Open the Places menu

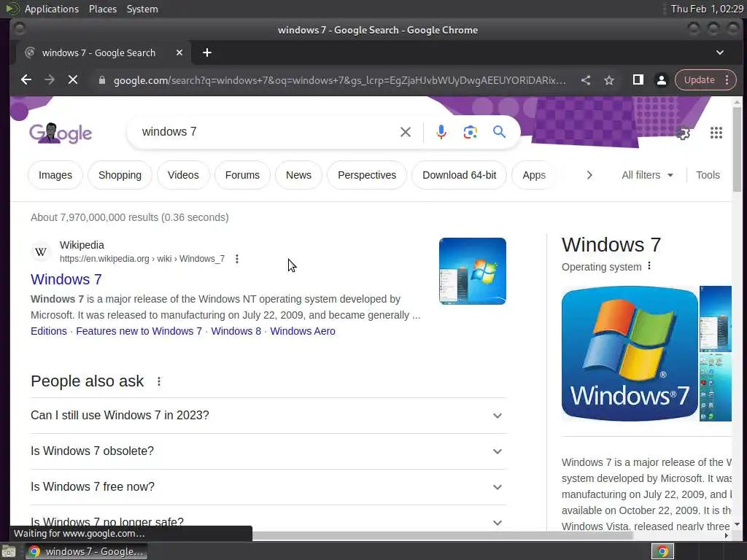point(103,9)
